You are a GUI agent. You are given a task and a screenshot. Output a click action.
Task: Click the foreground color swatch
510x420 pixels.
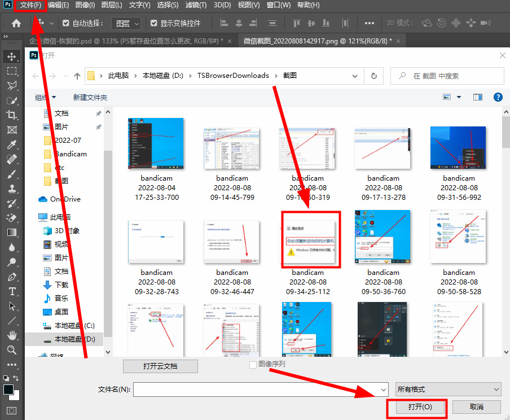click(8, 390)
